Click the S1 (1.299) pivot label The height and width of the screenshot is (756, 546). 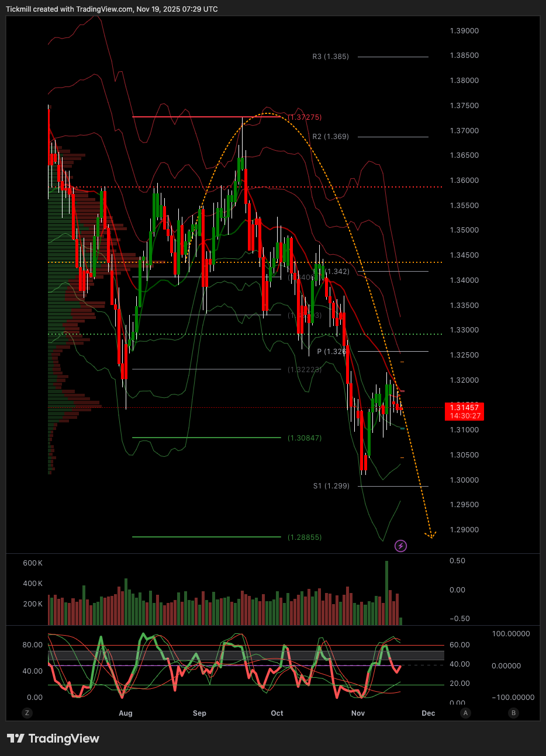tap(331, 486)
